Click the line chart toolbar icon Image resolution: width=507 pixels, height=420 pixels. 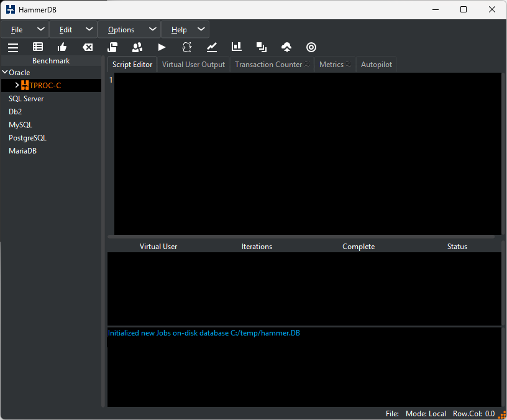[x=212, y=47]
